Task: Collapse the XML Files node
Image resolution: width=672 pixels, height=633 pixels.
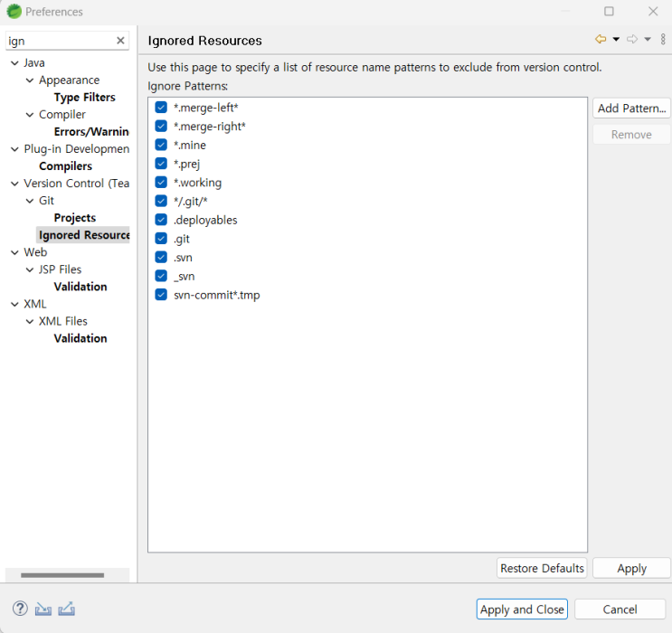Action: (x=30, y=321)
